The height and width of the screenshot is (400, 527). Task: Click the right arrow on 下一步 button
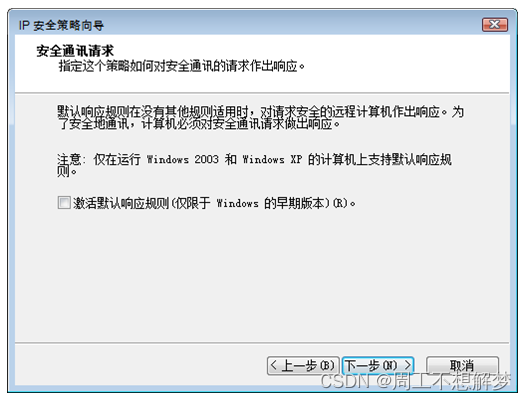tap(408, 365)
